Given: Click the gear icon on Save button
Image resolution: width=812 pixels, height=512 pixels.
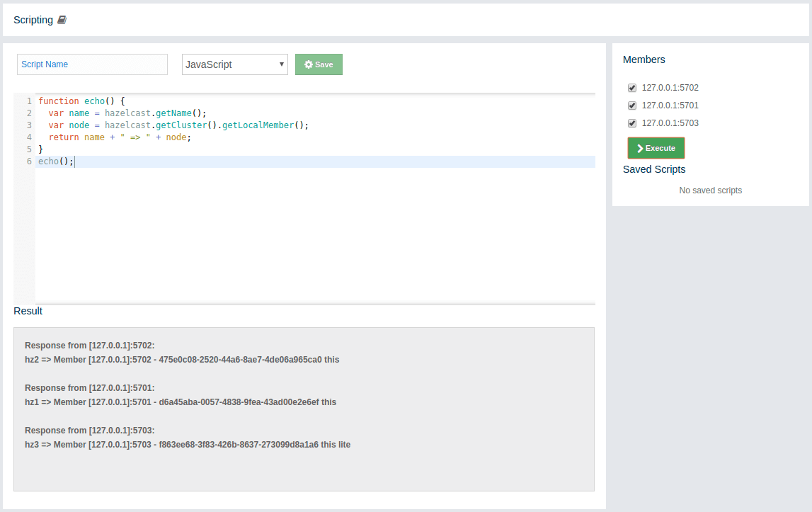Looking at the screenshot, I should (x=308, y=64).
